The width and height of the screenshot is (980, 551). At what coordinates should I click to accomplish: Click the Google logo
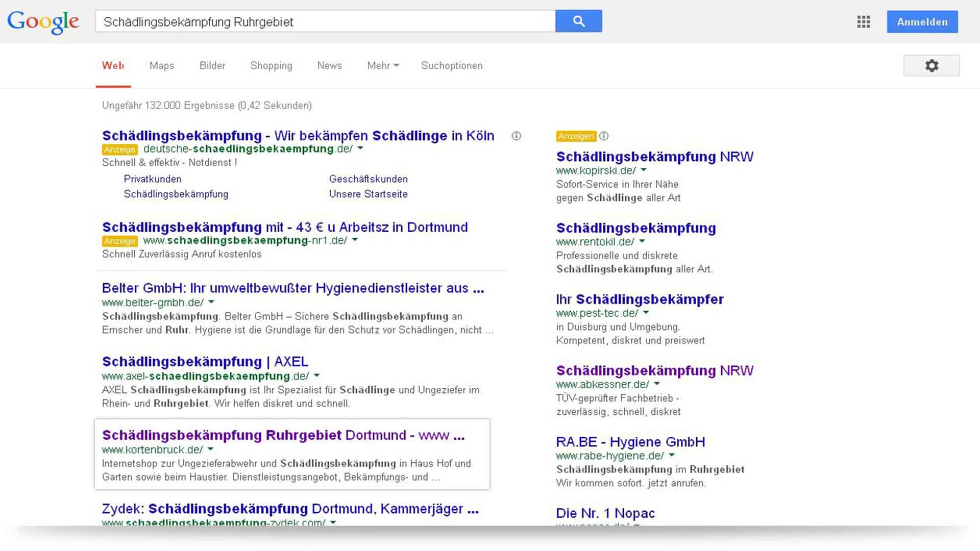pyautogui.click(x=43, y=22)
